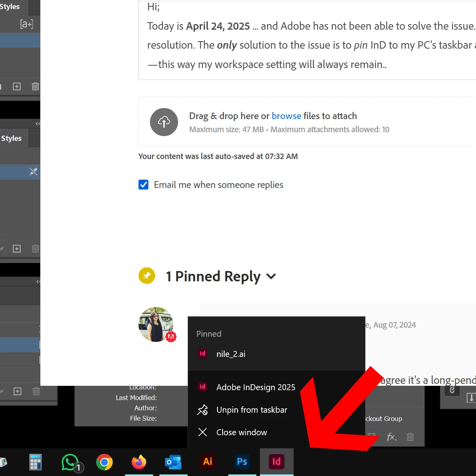Screen dimensions: 476x476
Task: Open pinned file nile_2.ai from jump list
Action: click(x=276, y=354)
